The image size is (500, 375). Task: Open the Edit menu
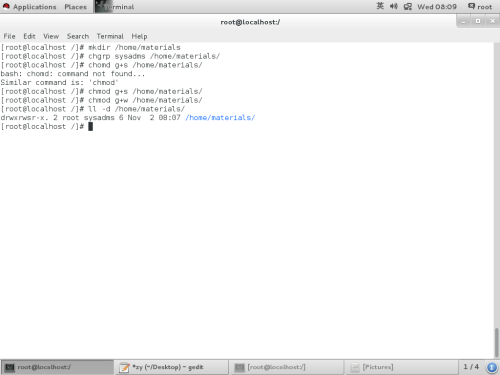[x=29, y=36]
